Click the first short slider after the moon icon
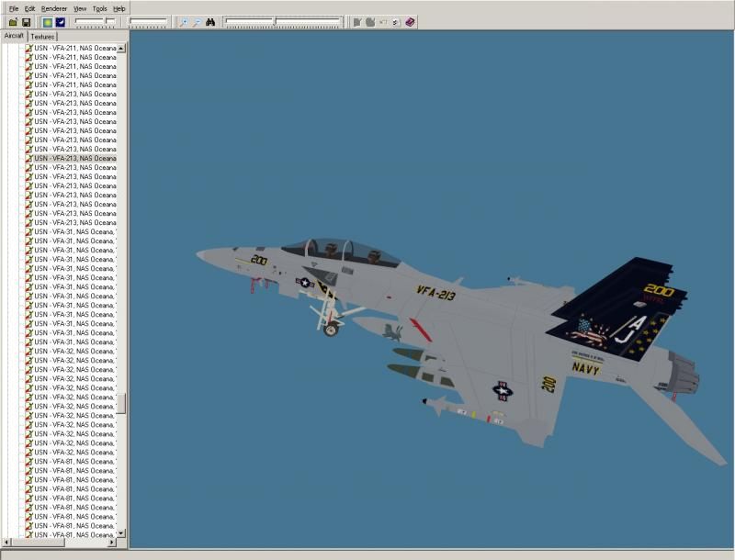 point(96,21)
